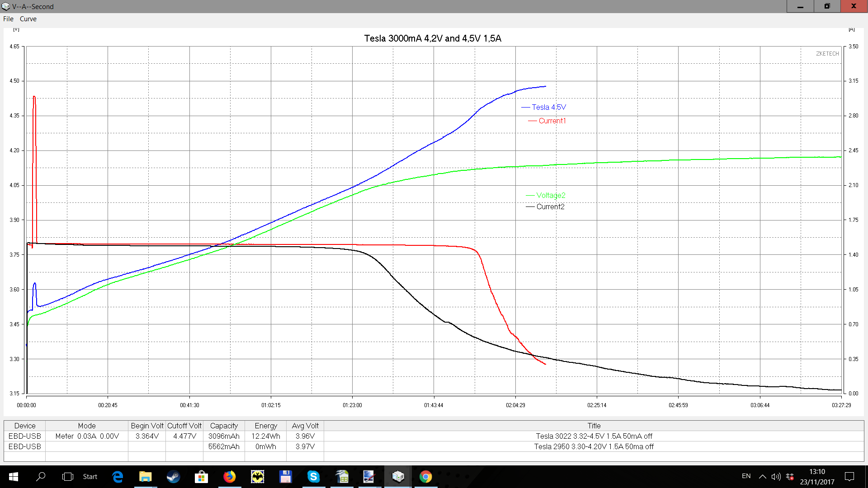This screenshot has width=868, height=488.
Task: Open Task View on the taskbar
Action: pyautogui.click(x=68, y=477)
